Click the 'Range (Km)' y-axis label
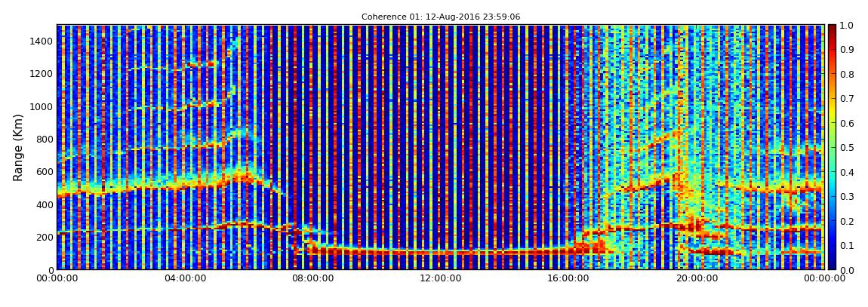The width and height of the screenshot is (868, 307). coord(18,147)
